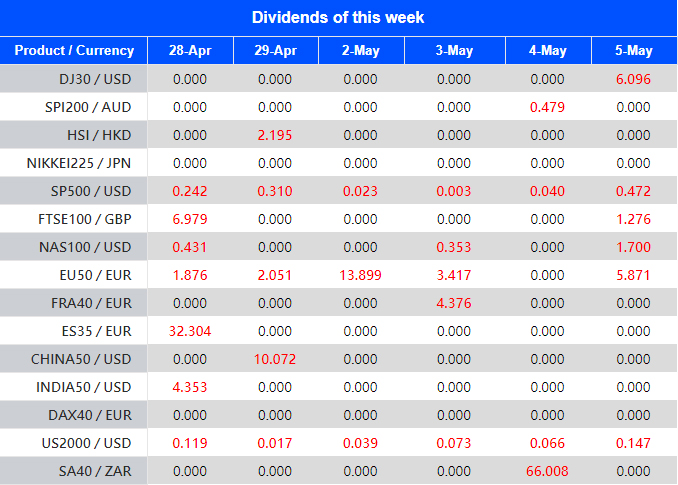
Task: Click the 29-Apr column header
Action: pos(275,51)
